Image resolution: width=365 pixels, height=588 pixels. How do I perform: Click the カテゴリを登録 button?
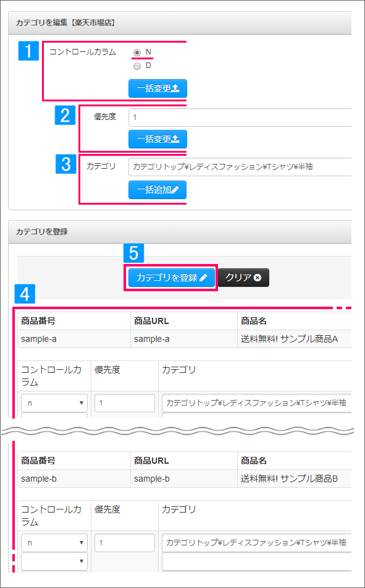coord(172,278)
